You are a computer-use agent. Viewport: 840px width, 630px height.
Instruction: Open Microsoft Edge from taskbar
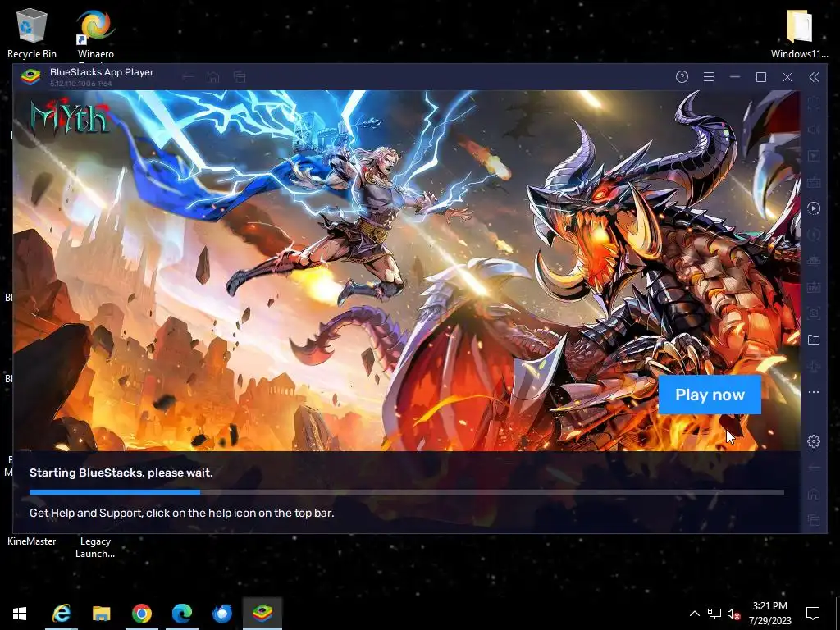pos(182,614)
